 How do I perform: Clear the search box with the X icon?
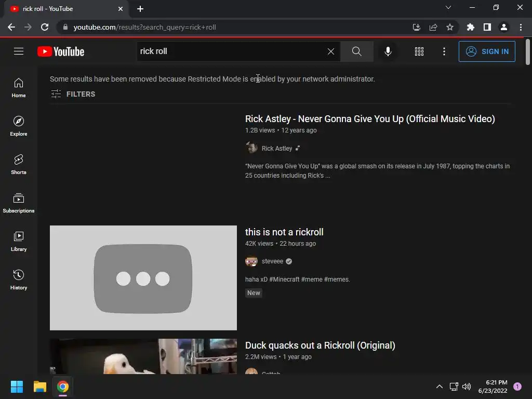pos(331,51)
